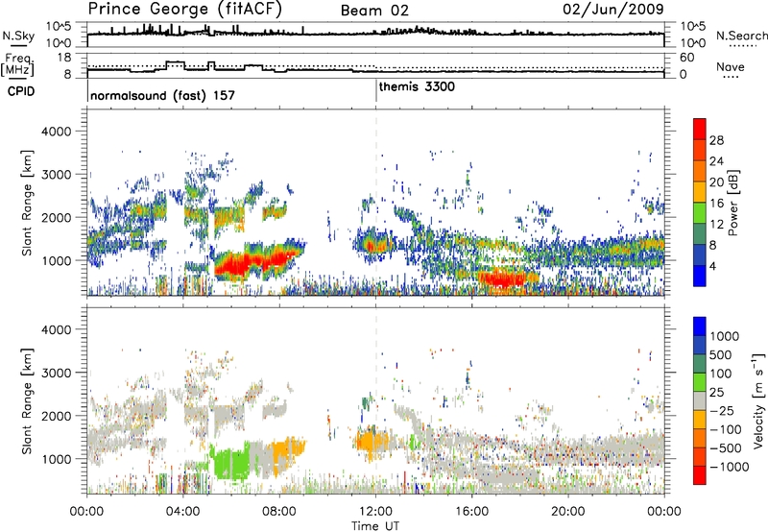Click the '08:00' time tick label
The height and width of the screenshot is (532, 768).
(x=279, y=512)
